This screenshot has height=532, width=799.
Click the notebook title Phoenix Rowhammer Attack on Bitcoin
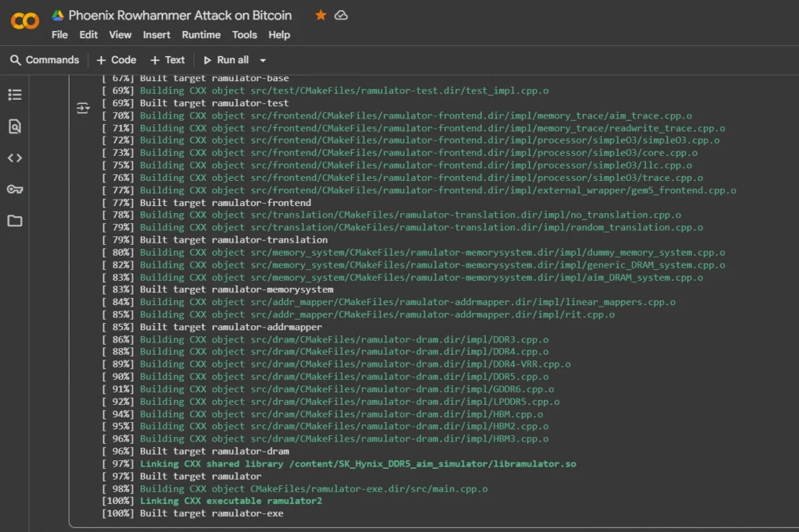pyautogui.click(x=180, y=16)
